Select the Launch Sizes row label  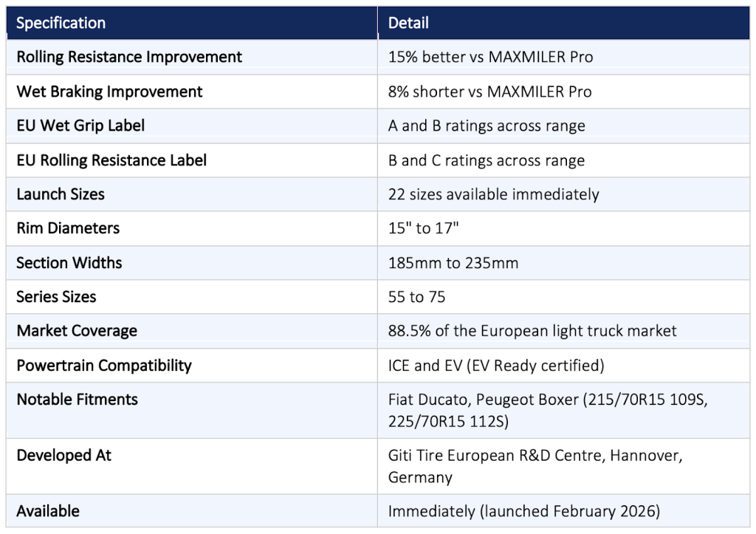[x=61, y=194]
